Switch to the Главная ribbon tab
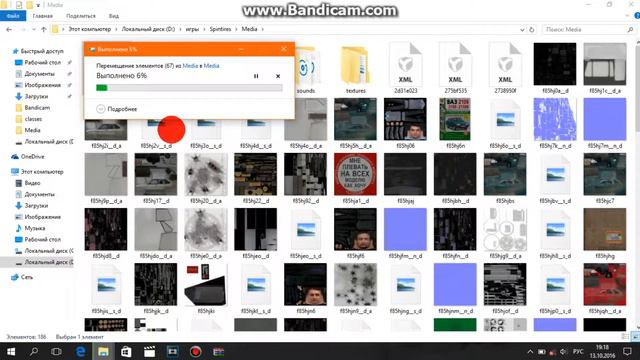Viewport: 640px width, 360px height. [42, 16]
